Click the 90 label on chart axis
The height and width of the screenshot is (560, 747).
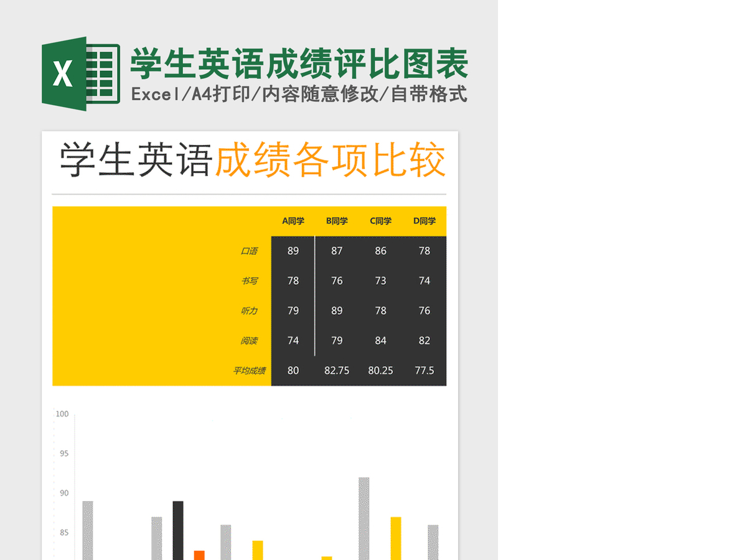(64, 493)
